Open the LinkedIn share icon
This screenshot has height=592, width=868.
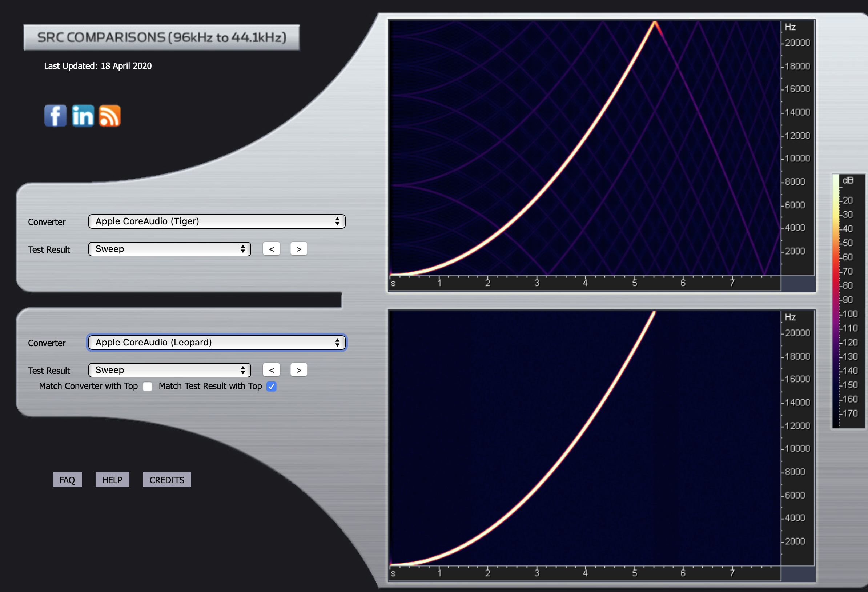83,116
